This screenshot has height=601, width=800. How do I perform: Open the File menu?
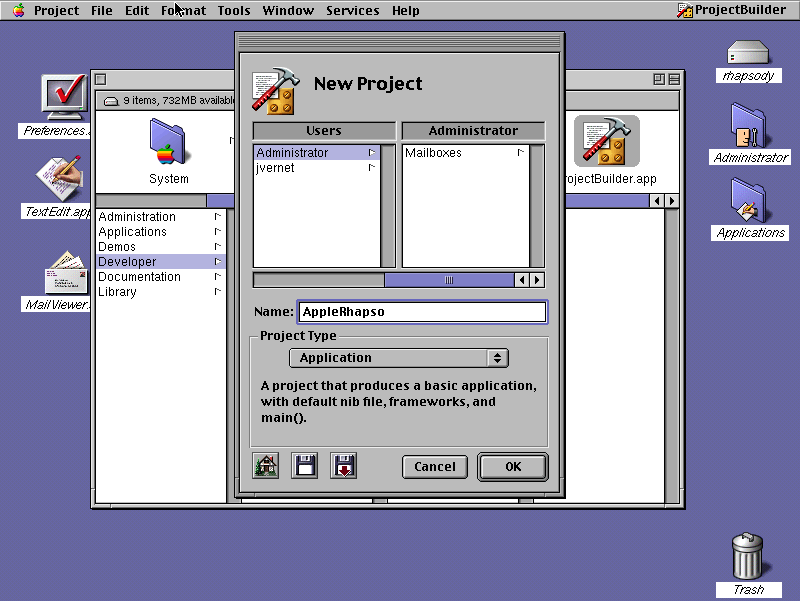(x=102, y=10)
